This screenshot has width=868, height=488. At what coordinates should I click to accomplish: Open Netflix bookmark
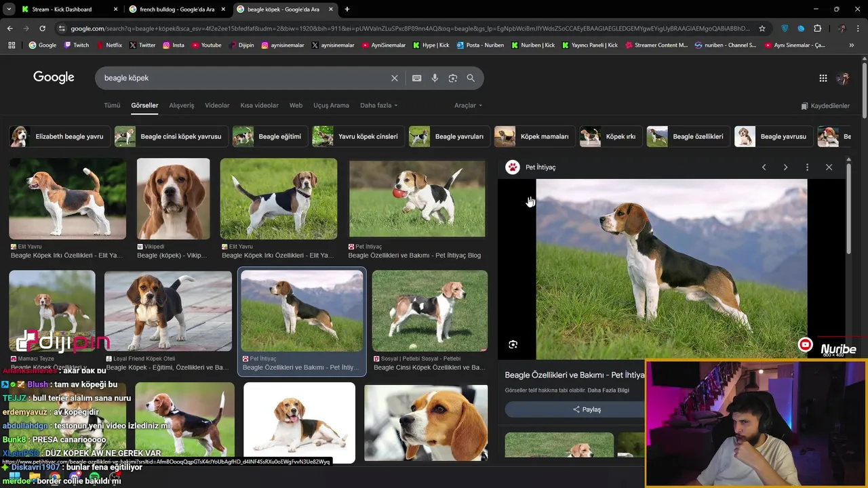(x=108, y=45)
